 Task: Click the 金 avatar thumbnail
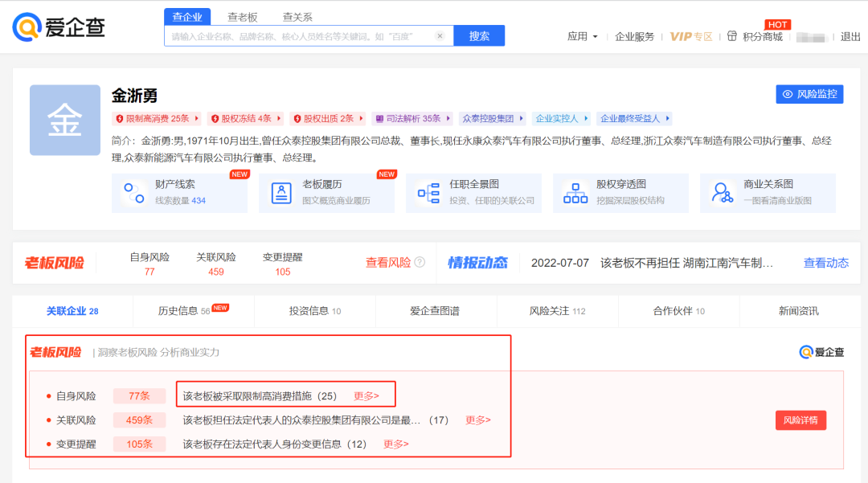65,120
